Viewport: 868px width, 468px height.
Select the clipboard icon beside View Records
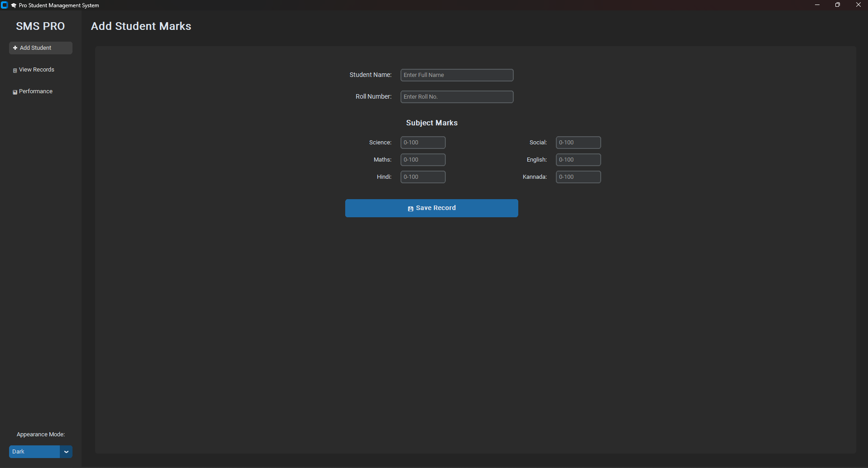(x=15, y=70)
